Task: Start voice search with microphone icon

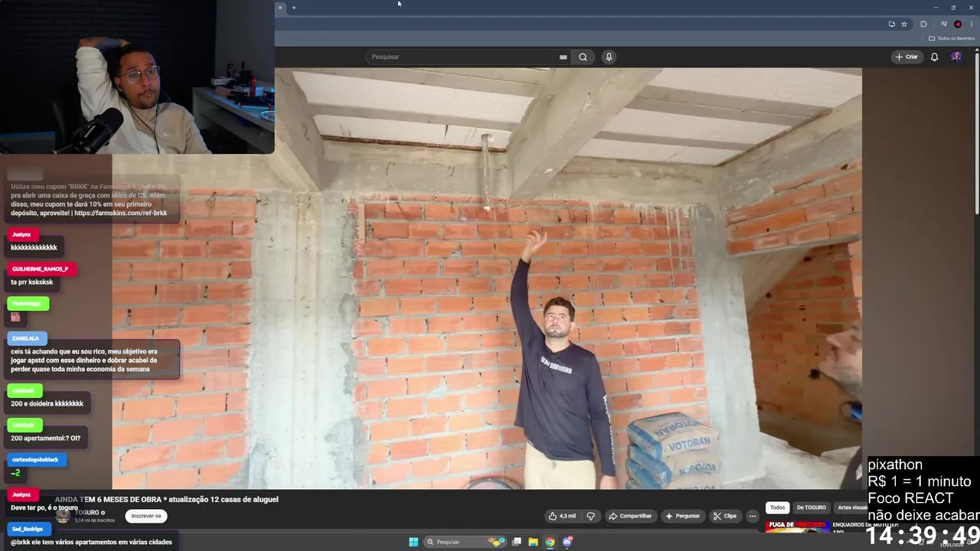Action: 609,57
